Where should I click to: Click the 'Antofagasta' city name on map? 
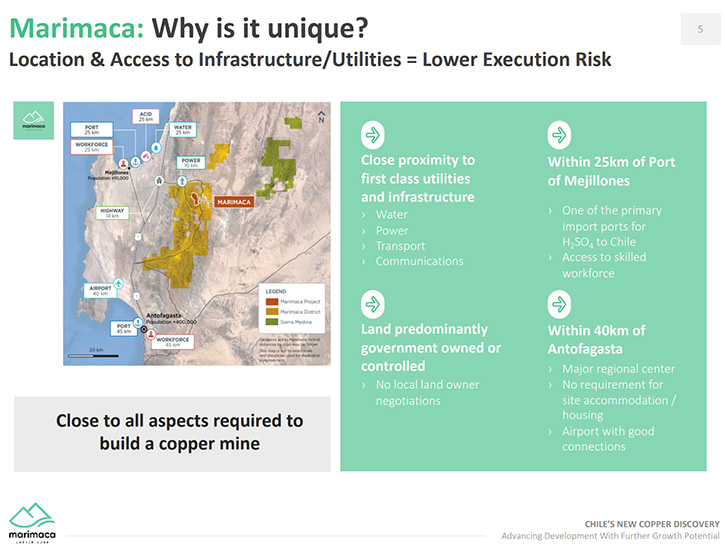pos(164,315)
